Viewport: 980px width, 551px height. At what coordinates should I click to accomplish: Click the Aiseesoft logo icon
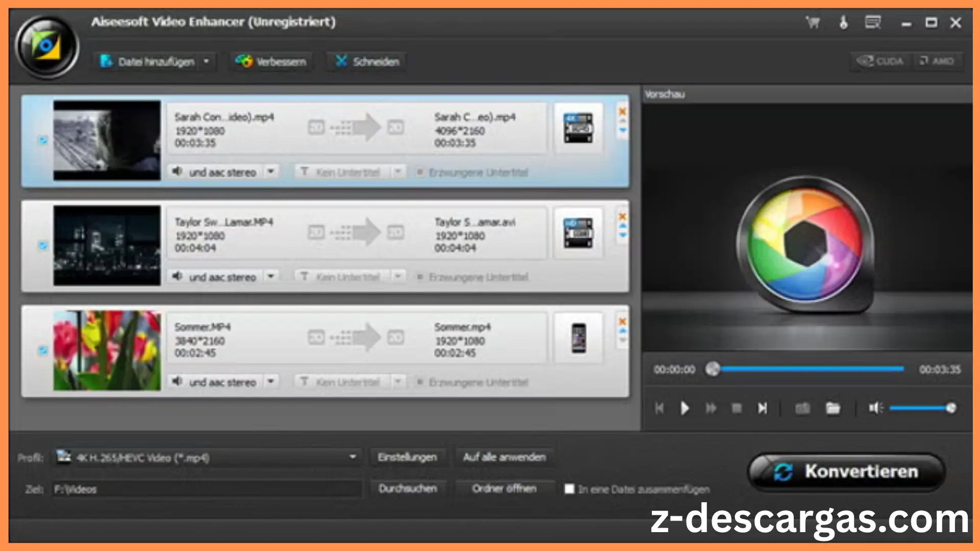tap(47, 47)
